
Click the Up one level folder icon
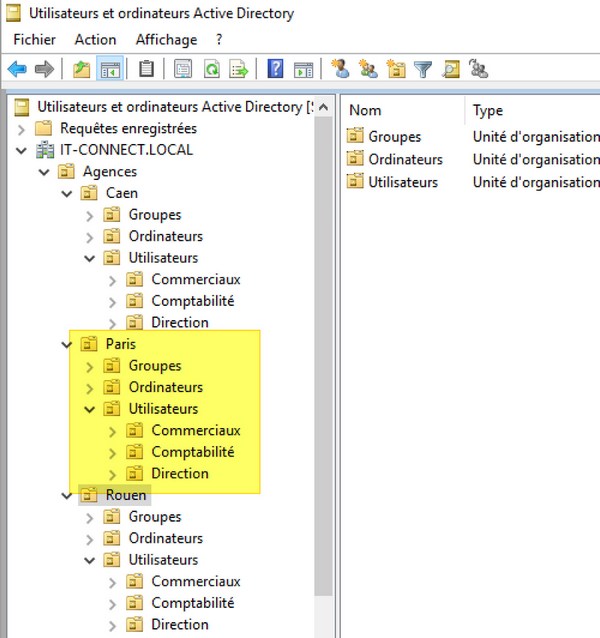(82, 69)
